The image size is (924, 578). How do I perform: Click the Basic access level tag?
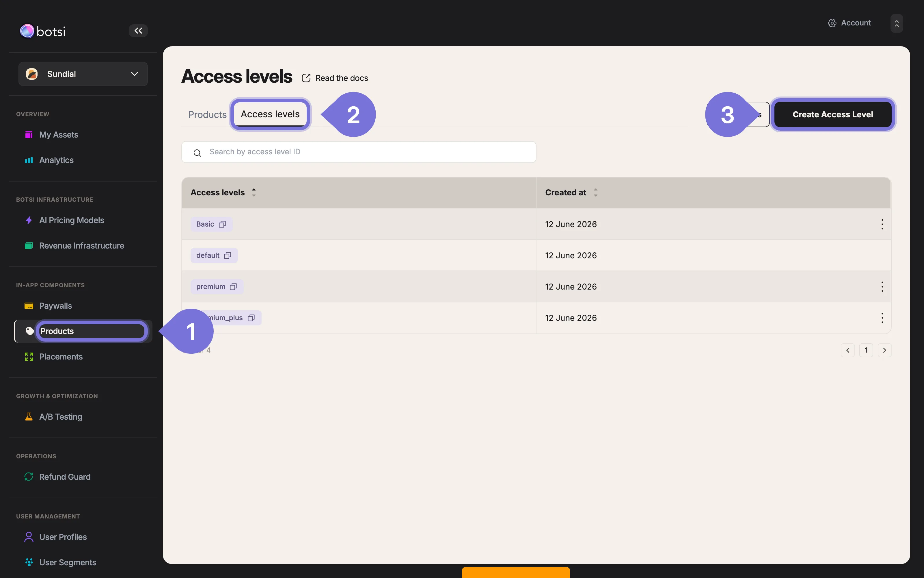pyautogui.click(x=211, y=224)
